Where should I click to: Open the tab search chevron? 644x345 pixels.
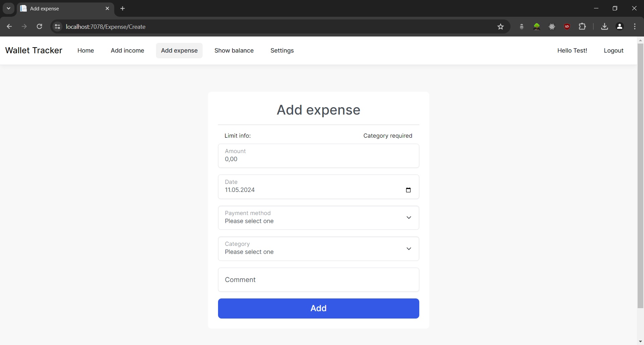8,8
